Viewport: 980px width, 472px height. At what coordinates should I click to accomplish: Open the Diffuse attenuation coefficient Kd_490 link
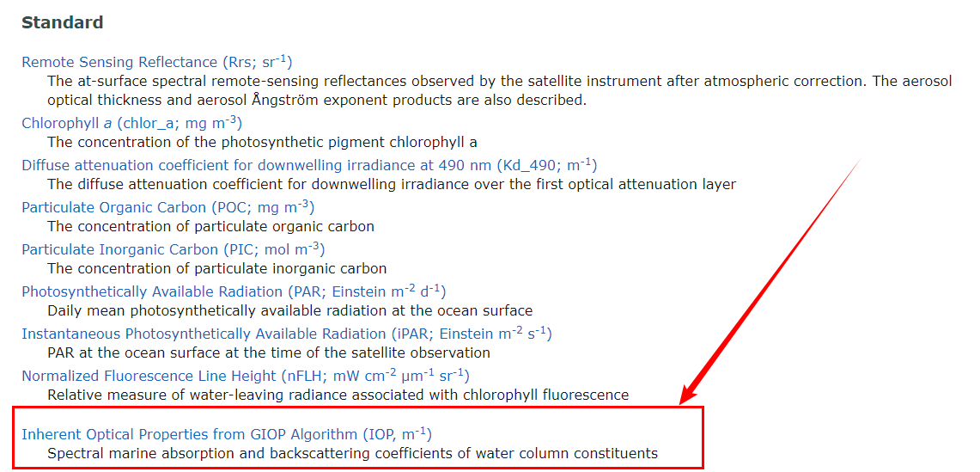[x=309, y=165]
